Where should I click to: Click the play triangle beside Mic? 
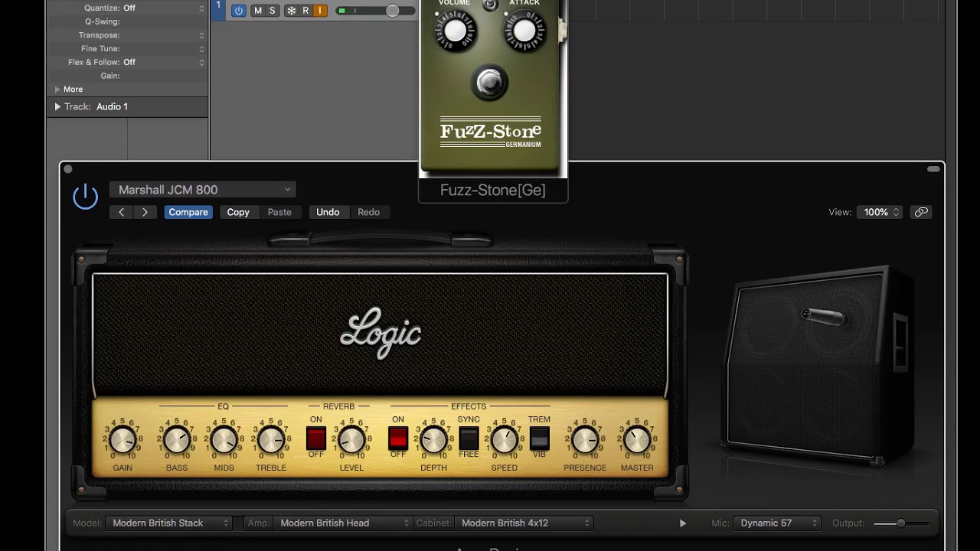tap(683, 523)
